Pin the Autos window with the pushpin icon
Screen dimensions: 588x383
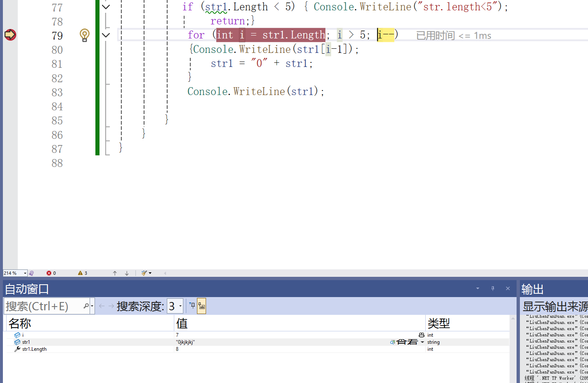(x=493, y=288)
